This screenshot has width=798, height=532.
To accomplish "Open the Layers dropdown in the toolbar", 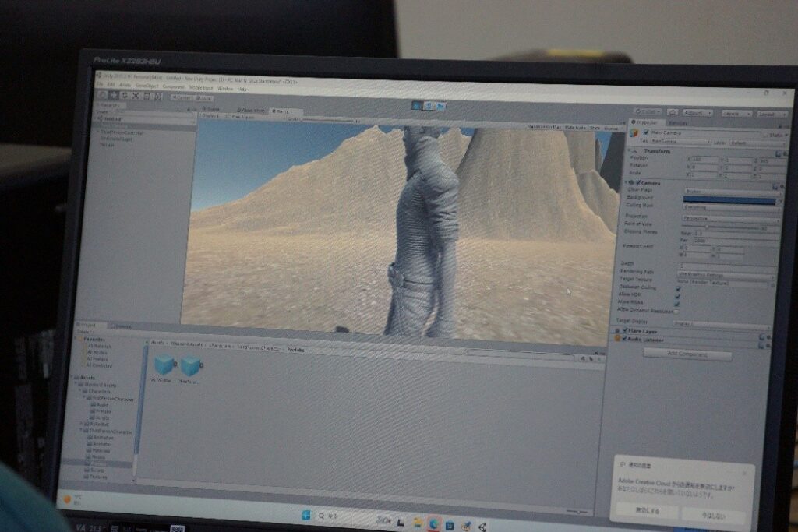I will [x=736, y=113].
